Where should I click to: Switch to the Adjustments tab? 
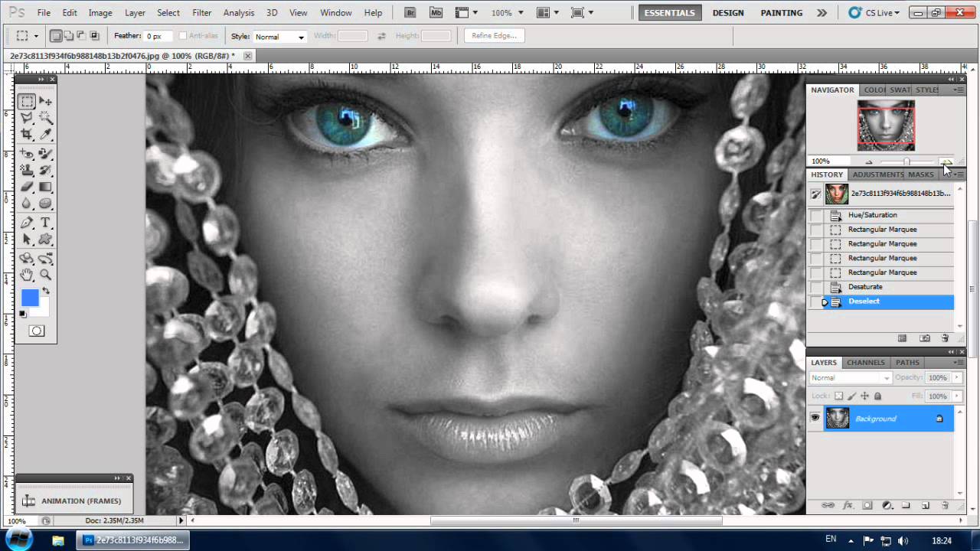[x=877, y=174]
